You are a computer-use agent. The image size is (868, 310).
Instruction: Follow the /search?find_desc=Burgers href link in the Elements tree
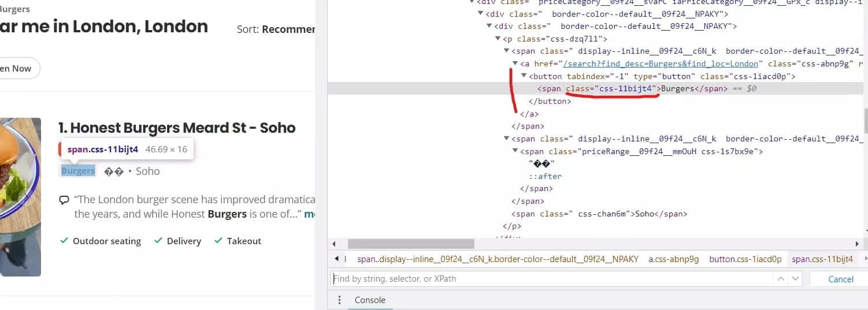tap(661, 64)
